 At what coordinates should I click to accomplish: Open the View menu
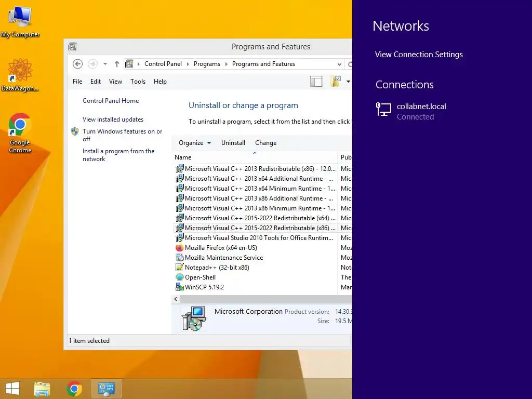115,82
